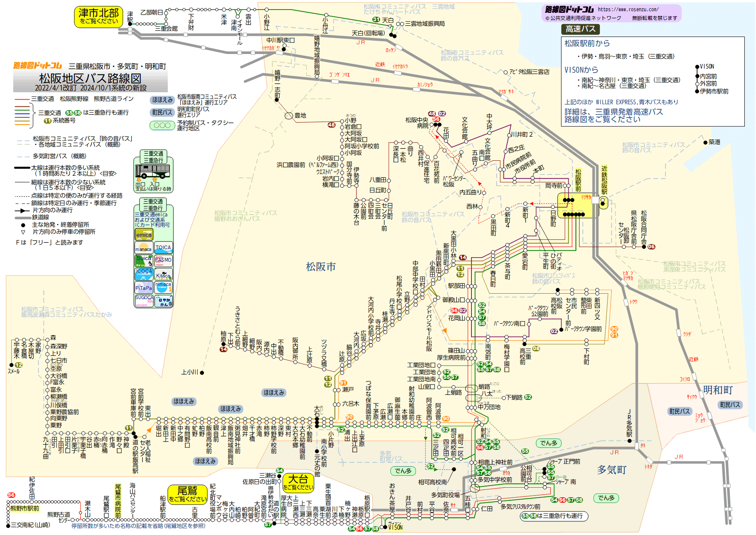Click the nimoca card logo
This screenshot has height=535, width=756.
pos(163,287)
